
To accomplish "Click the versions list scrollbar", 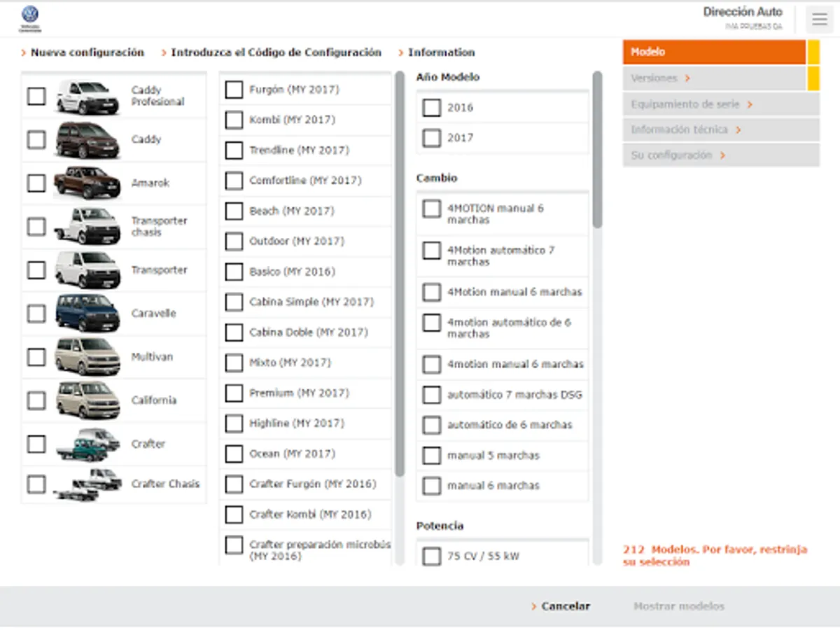I will (400, 273).
